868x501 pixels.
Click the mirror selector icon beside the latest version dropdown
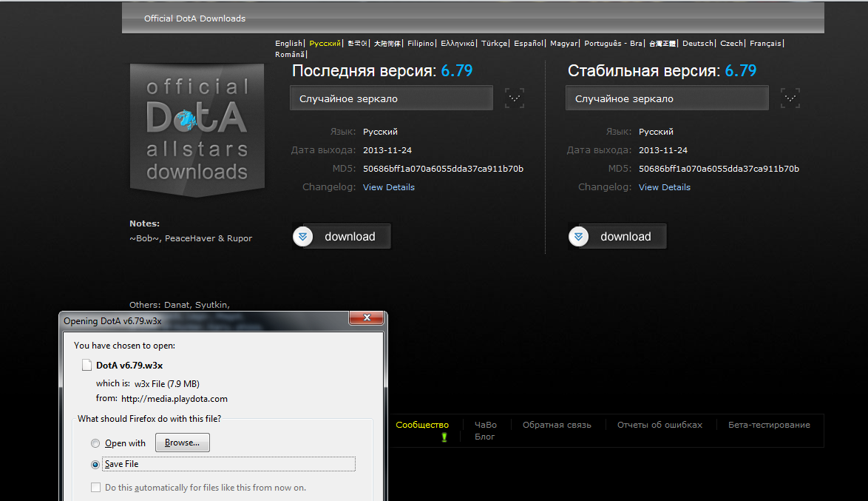(515, 98)
